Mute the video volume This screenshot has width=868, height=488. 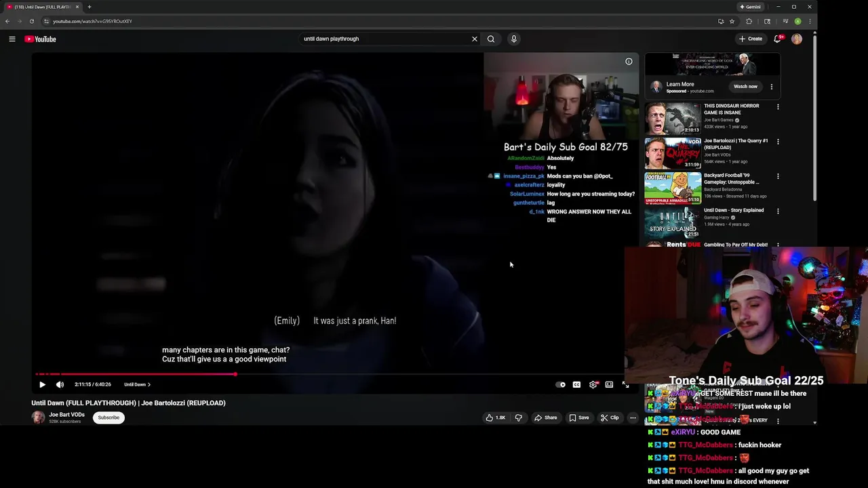click(x=60, y=384)
